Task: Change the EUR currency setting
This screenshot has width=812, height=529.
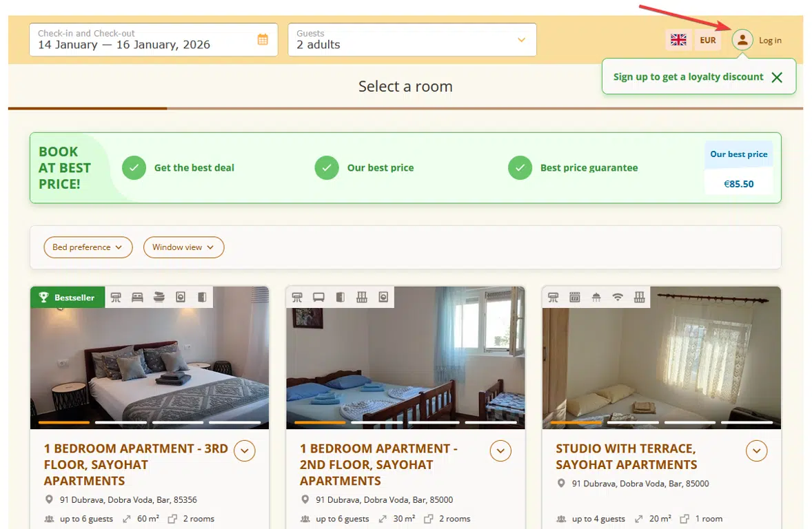Action: [x=708, y=40]
